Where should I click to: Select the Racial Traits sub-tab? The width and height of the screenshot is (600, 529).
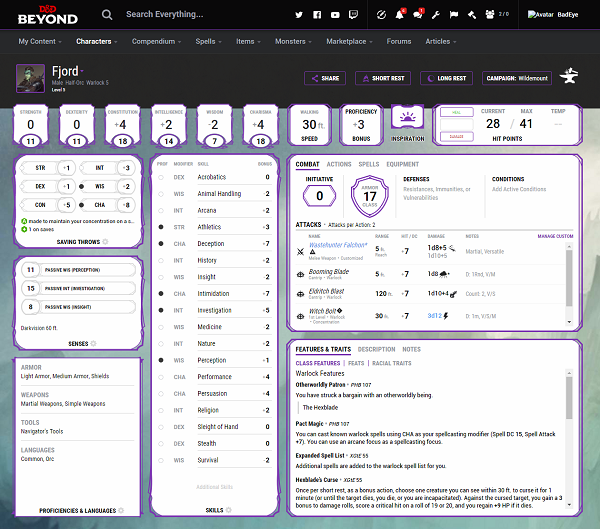[x=391, y=363]
